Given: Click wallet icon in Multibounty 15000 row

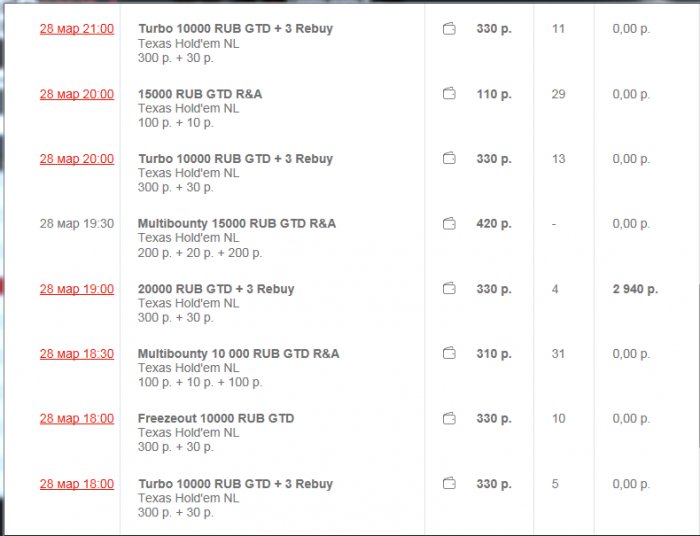Looking at the screenshot, I should pyautogui.click(x=449, y=223).
